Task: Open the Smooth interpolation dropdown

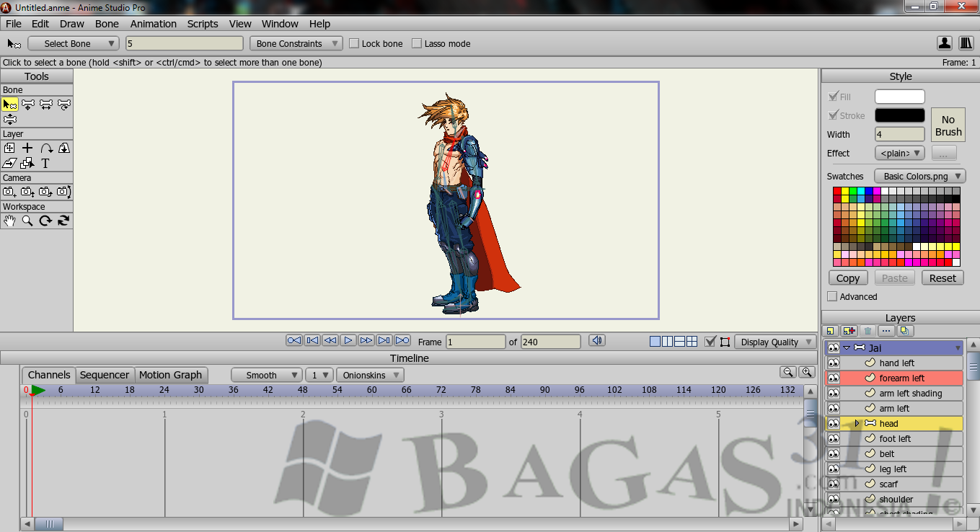Action: [267, 375]
